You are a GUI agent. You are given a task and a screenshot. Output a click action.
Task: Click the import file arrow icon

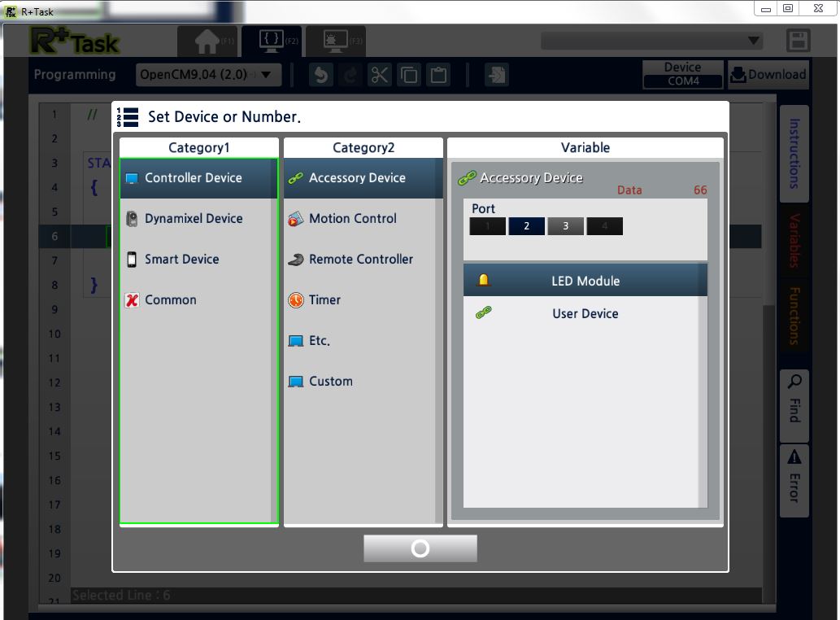(497, 75)
